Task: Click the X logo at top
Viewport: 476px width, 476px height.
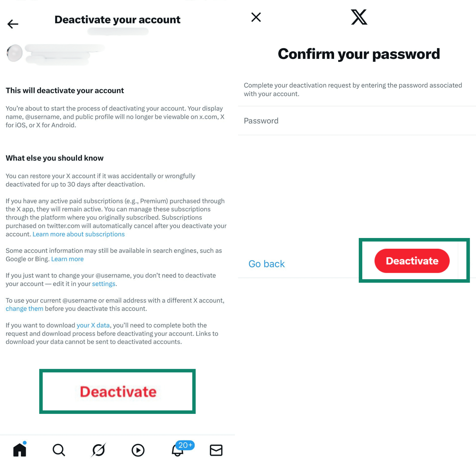Action: tap(359, 17)
